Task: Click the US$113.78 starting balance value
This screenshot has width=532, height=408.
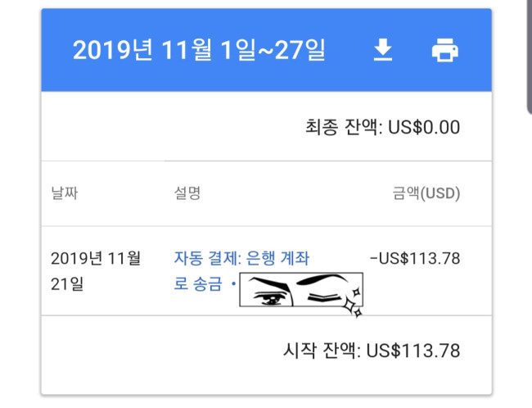Action: pyautogui.click(x=413, y=351)
